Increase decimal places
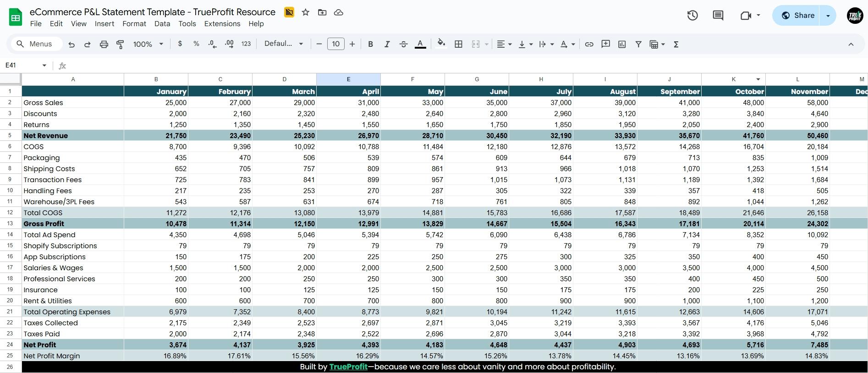Image resolution: width=868 pixels, height=373 pixels. pos(229,44)
